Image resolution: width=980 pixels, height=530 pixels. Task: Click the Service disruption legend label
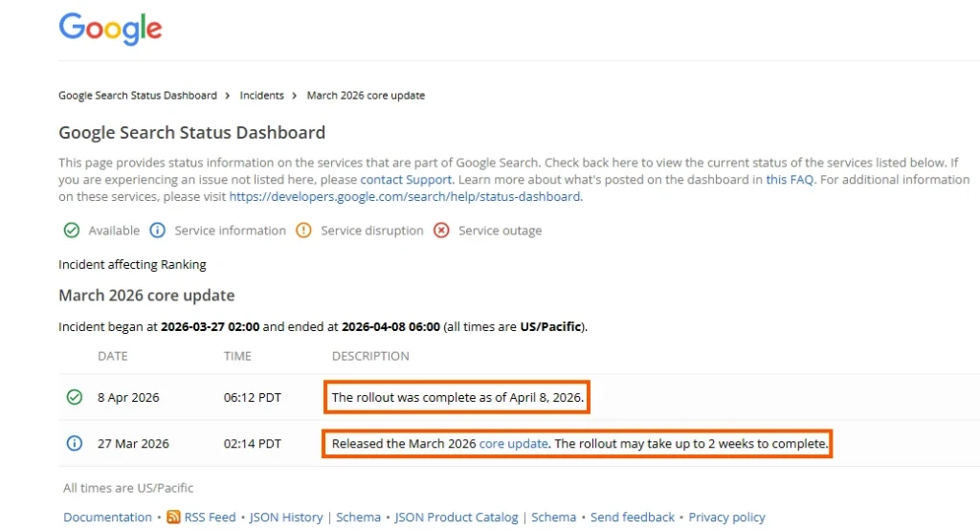pos(372,231)
